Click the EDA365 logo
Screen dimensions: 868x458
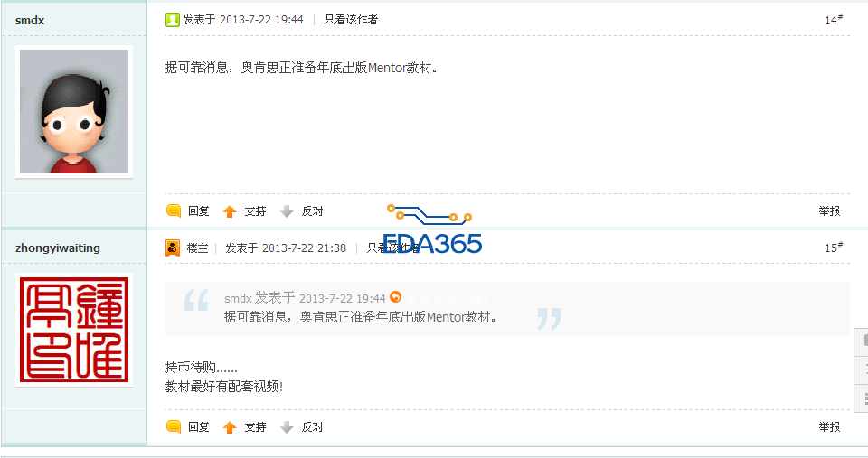432,230
